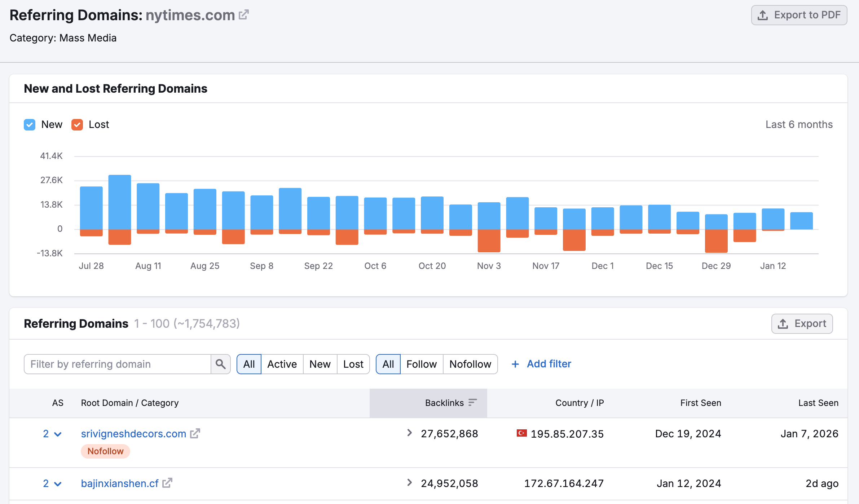Click the sort icon on the Backlinks column
The height and width of the screenshot is (504, 859).
pyautogui.click(x=472, y=403)
